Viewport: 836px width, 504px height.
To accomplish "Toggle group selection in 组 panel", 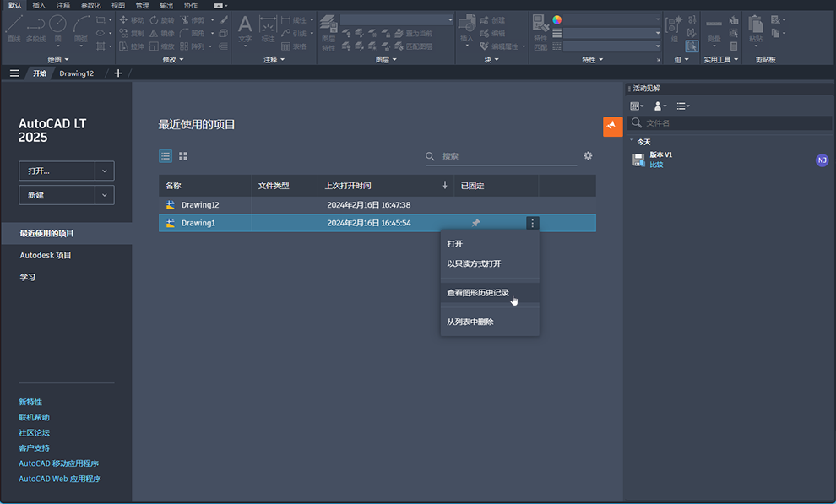I will [692, 46].
